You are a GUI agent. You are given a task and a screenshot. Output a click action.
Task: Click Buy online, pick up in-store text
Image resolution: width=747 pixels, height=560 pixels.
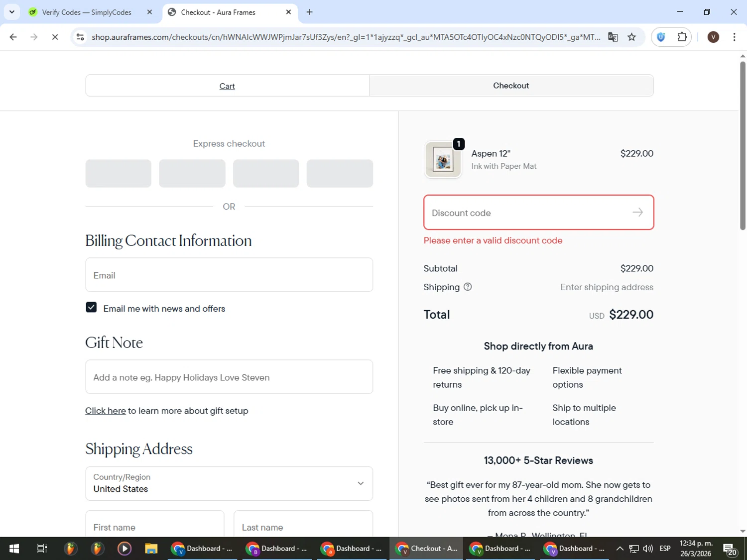pyautogui.click(x=478, y=415)
